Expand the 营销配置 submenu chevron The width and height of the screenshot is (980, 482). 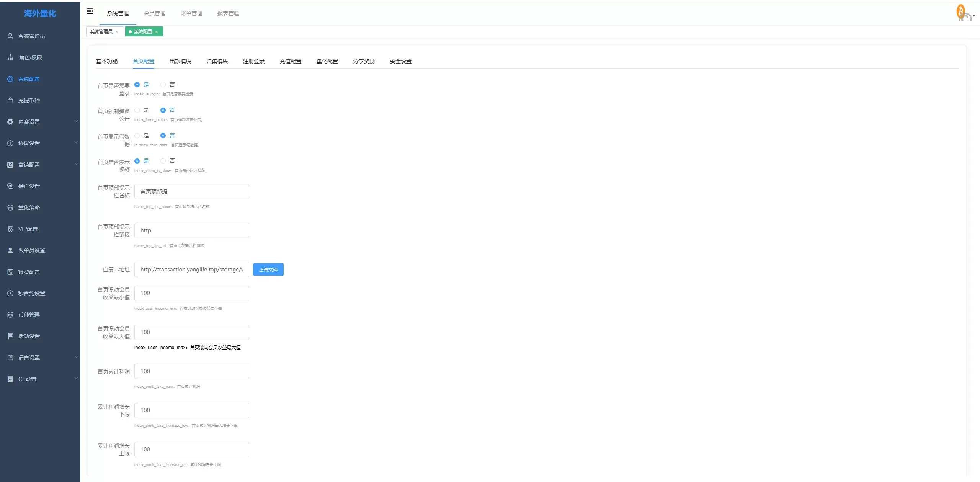tap(76, 164)
